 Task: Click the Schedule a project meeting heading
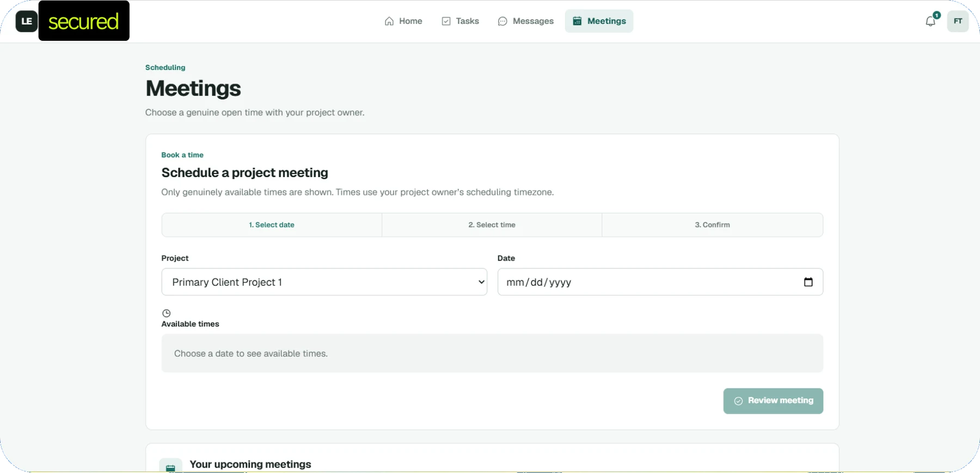[245, 173]
